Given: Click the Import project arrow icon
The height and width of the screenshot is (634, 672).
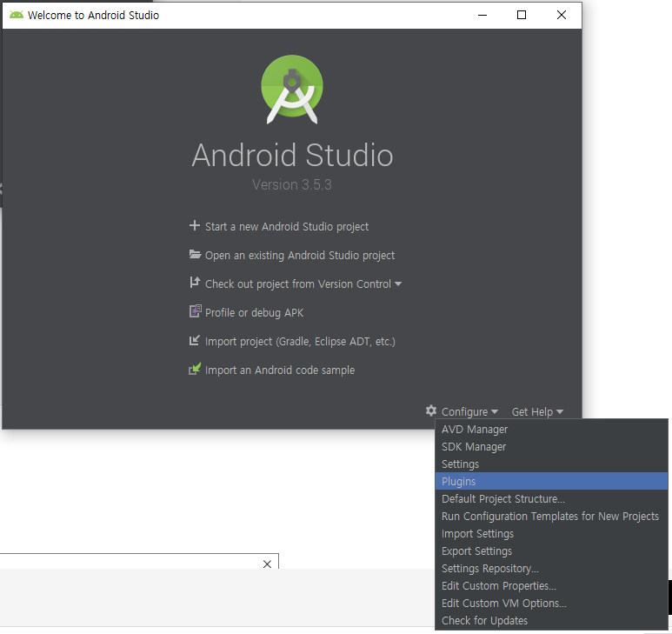Looking at the screenshot, I should (x=195, y=340).
